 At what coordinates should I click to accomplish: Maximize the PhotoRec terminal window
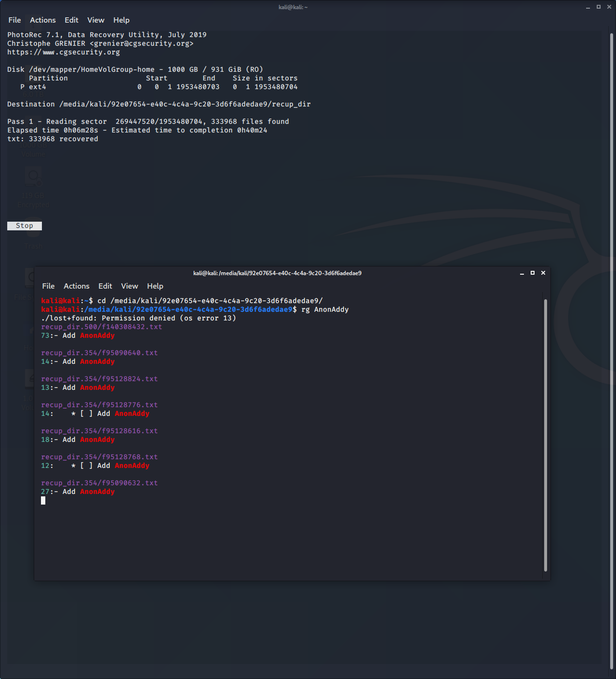point(599,7)
